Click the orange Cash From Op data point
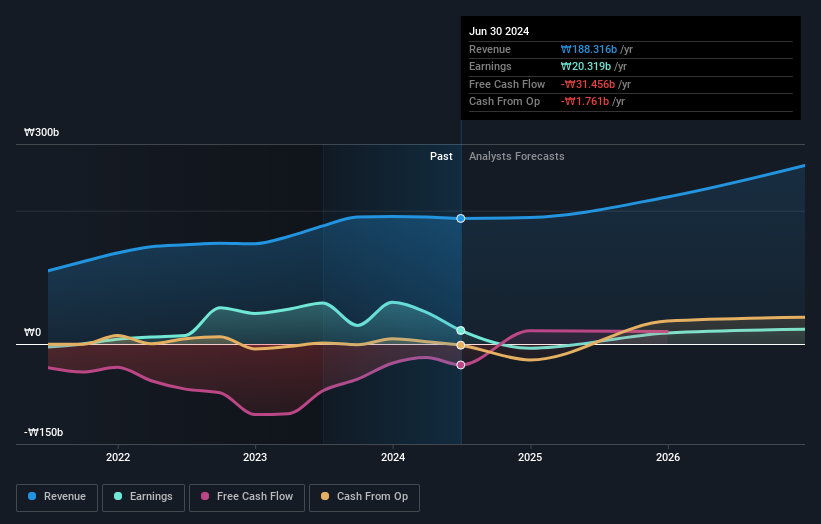Viewport: 821px width, 524px height. (461, 345)
